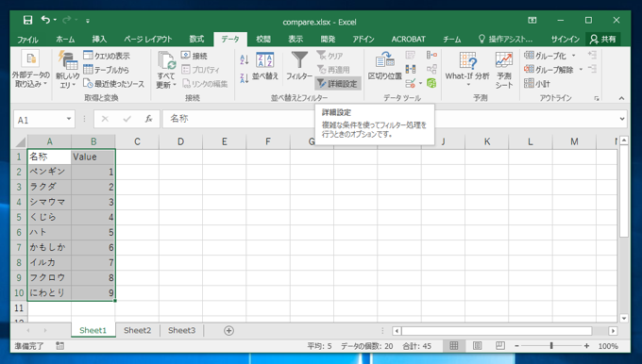The height and width of the screenshot is (364, 642).
Task: Open the What-If 分析 dropdown
Action: [467, 70]
